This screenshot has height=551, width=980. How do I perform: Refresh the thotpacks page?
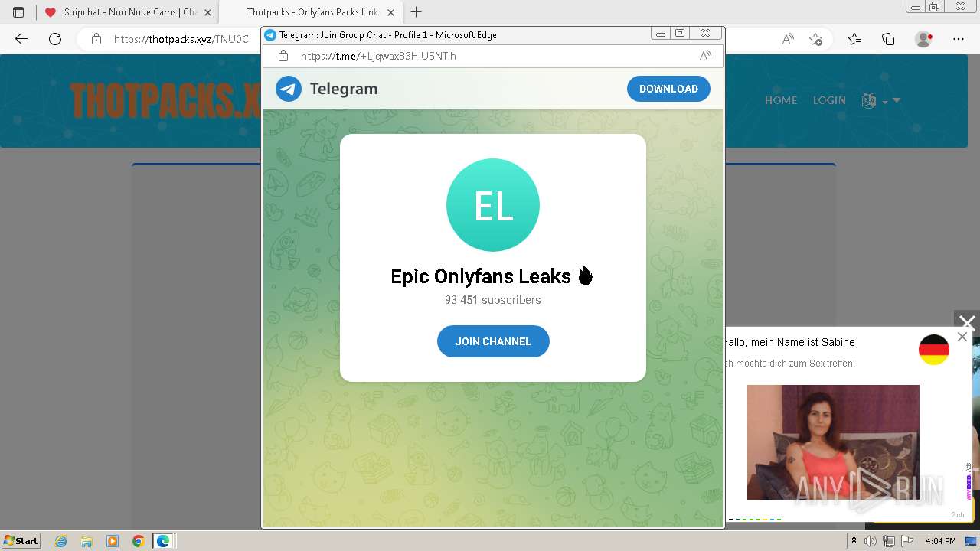pos(55,39)
